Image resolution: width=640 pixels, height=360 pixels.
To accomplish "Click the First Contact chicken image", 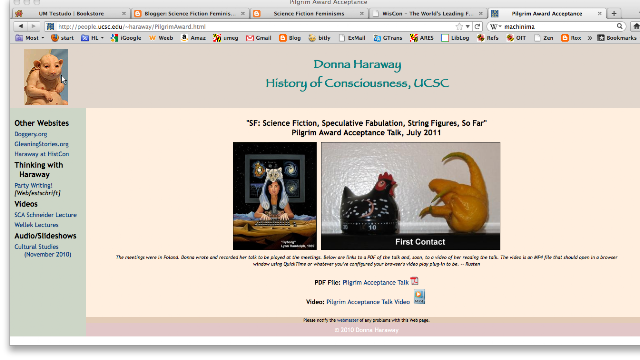I will coord(410,196).
